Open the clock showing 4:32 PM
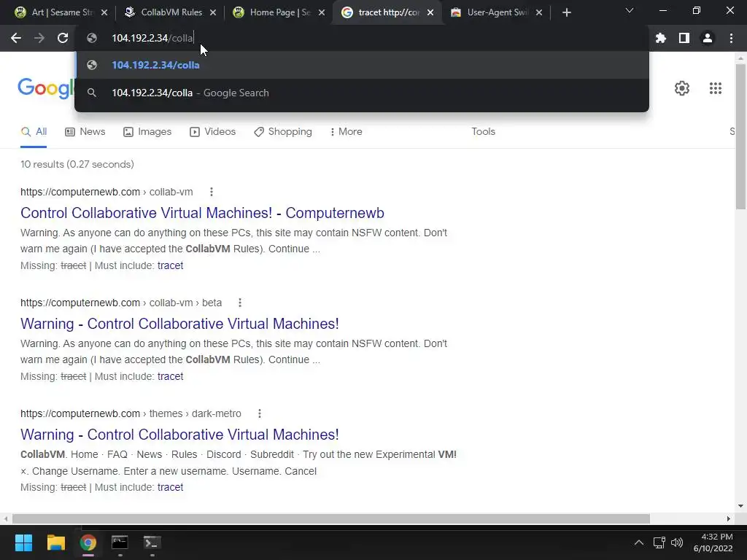The height and width of the screenshot is (560, 747). point(713,542)
